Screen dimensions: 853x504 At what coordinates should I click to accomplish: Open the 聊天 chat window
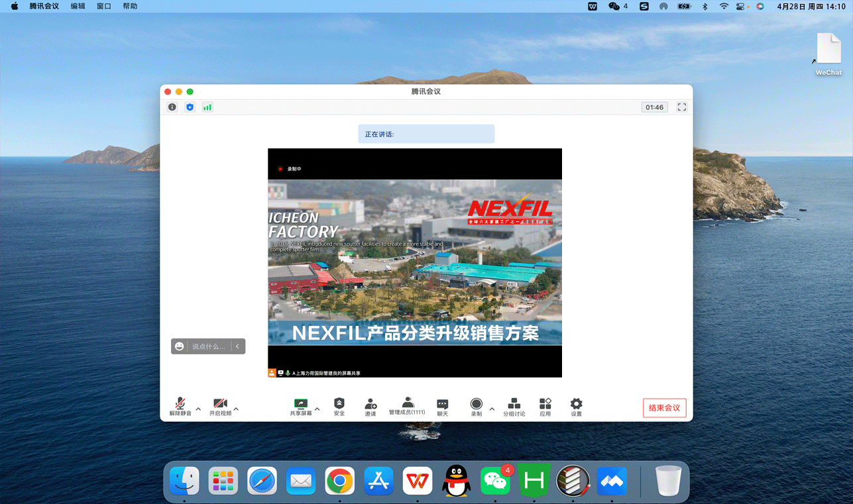(442, 407)
